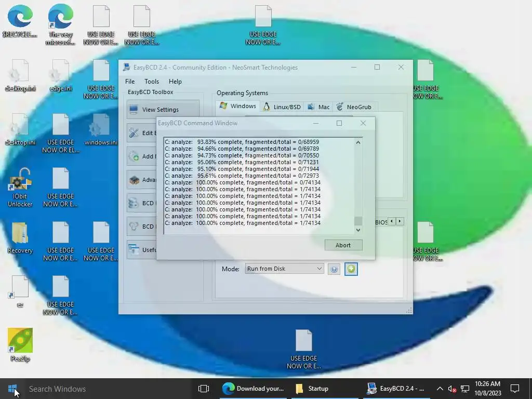
Task: Click Useful Utilities sidebar icon
Action: click(134, 250)
